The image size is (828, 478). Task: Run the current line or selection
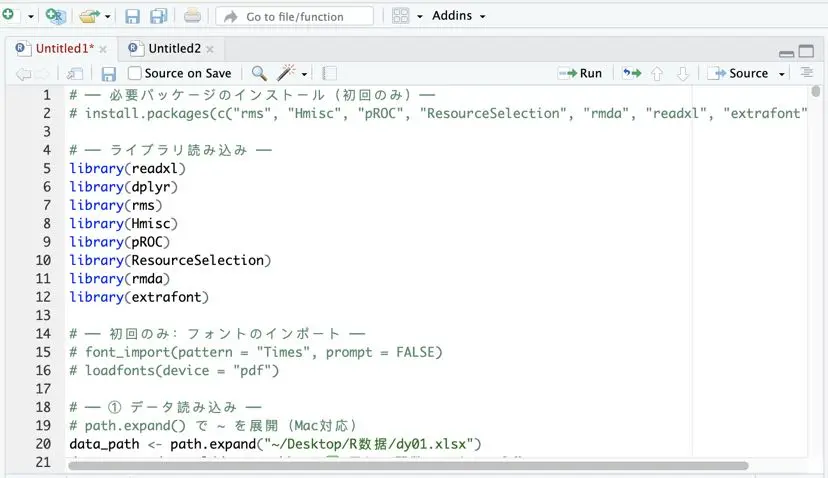click(x=580, y=73)
